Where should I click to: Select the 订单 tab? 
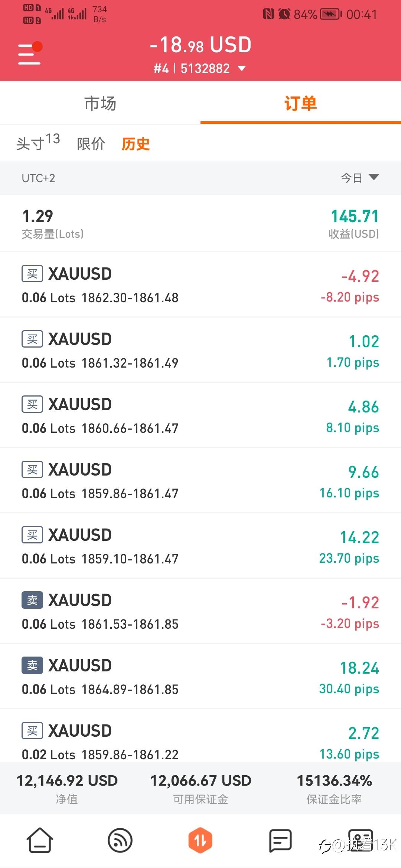(x=300, y=103)
